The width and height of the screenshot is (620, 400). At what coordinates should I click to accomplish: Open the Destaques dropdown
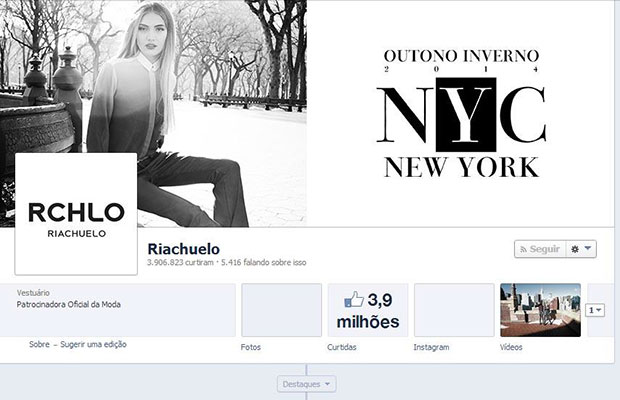(306, 384)
